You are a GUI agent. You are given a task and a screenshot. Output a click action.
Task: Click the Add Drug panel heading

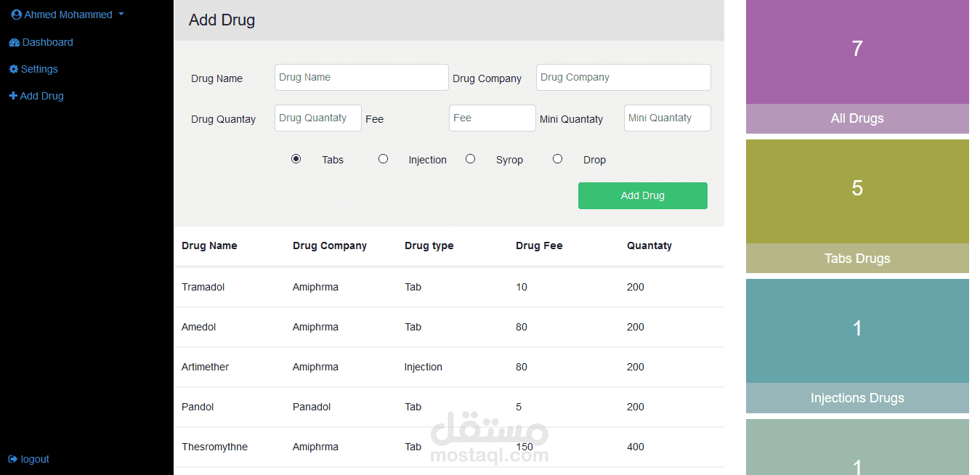(x=222, y=20)
